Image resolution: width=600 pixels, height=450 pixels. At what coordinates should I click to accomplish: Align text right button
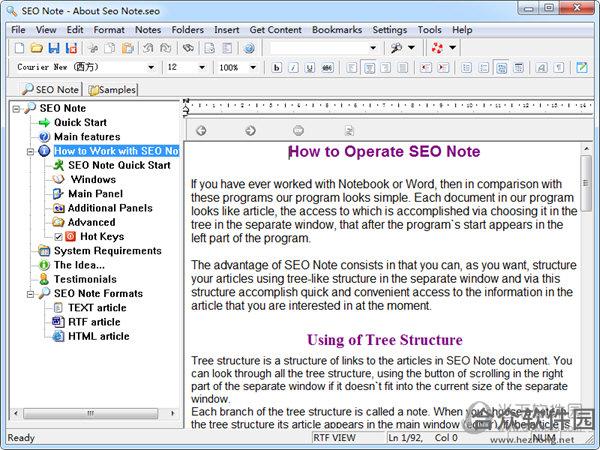pyautogui.click(x=386, y=68)
